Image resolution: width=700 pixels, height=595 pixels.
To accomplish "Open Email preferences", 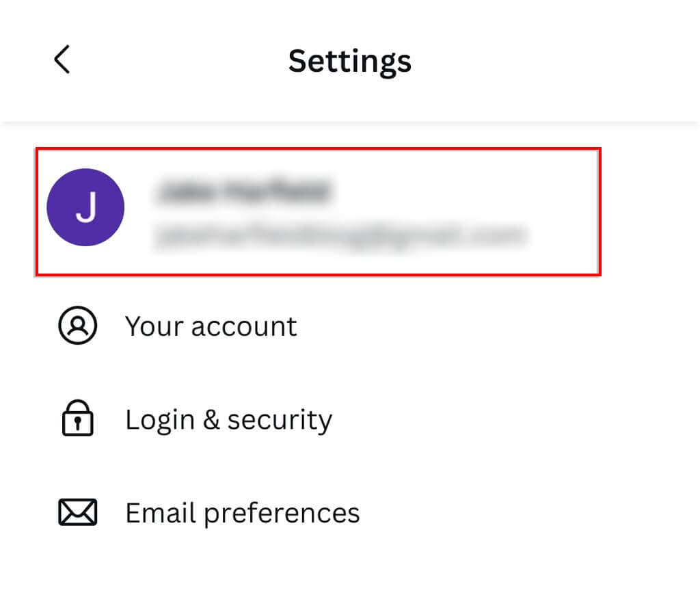I will (x=242, y=512).
